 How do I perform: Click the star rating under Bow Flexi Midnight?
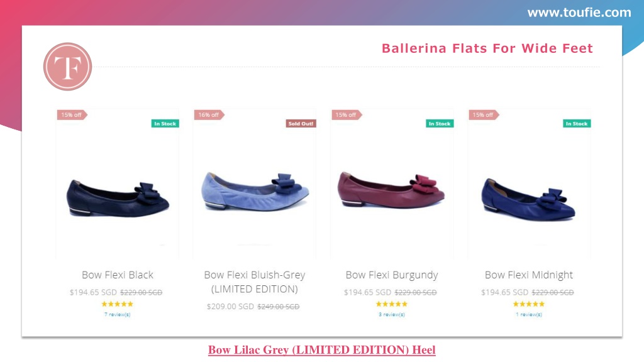pos(528,304)
